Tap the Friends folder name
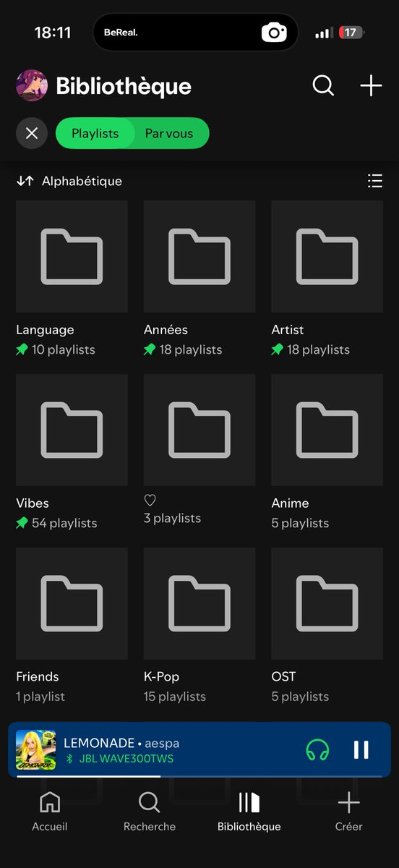Screen dimensions: 399x868 point(38,677)
